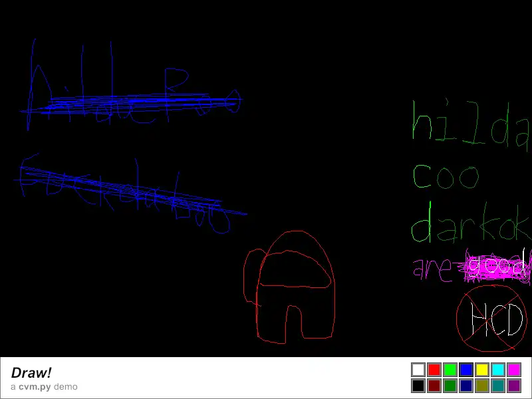Click the green handwritten "hilda" text
532x399 pixels.
point(471,125)
